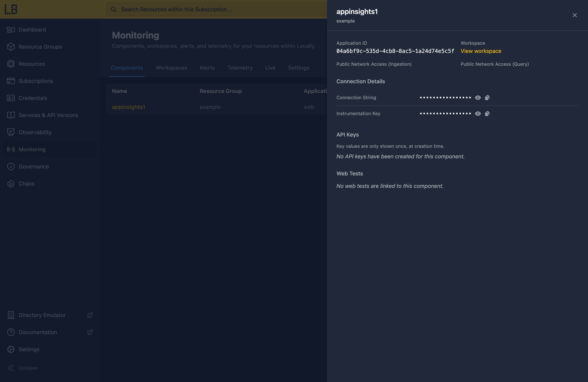Image resolution: width=588 pixels, height=382 pixels.
Task: Click Documentation external link icon
Action: click(90, 332)
